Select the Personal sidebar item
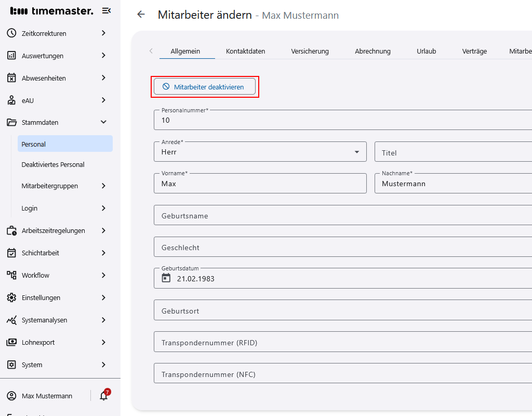This screenshot has height=416, width=532. (65, 144)
